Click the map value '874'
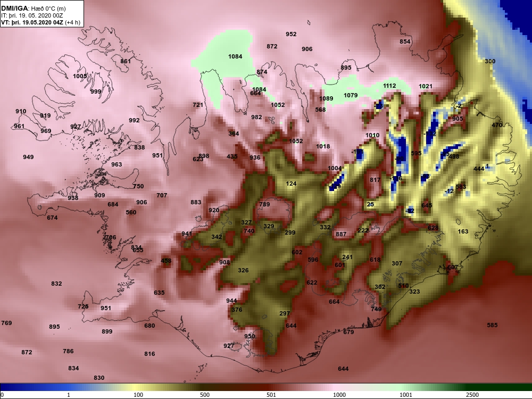Image resolution: width=532 pixels, height=399 pixels. click(262, 72)
